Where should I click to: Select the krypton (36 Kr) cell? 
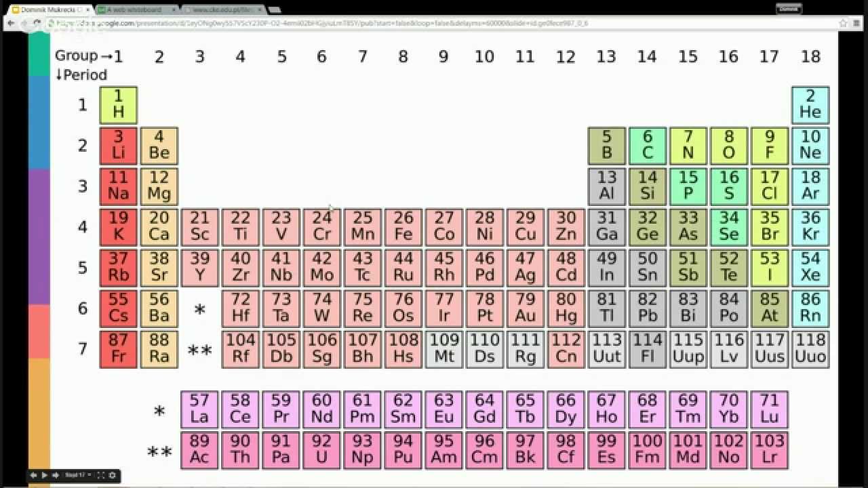[810, 227]
